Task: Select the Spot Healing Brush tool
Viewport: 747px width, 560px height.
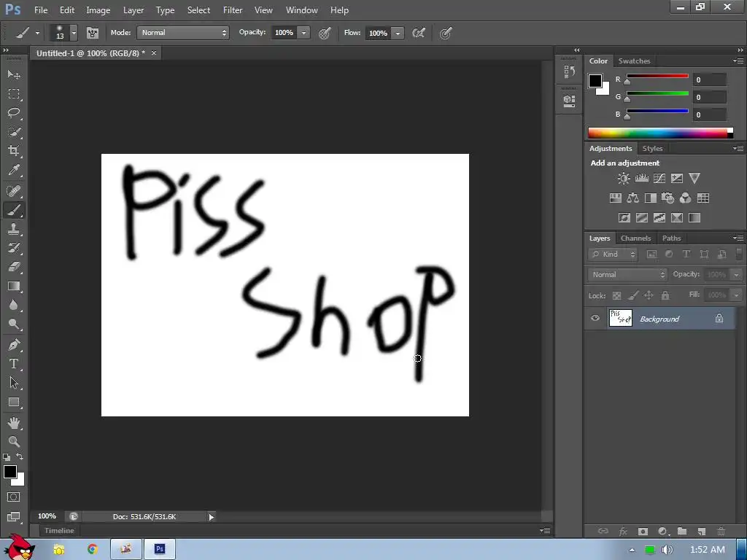Action: (x=14, y=191)
